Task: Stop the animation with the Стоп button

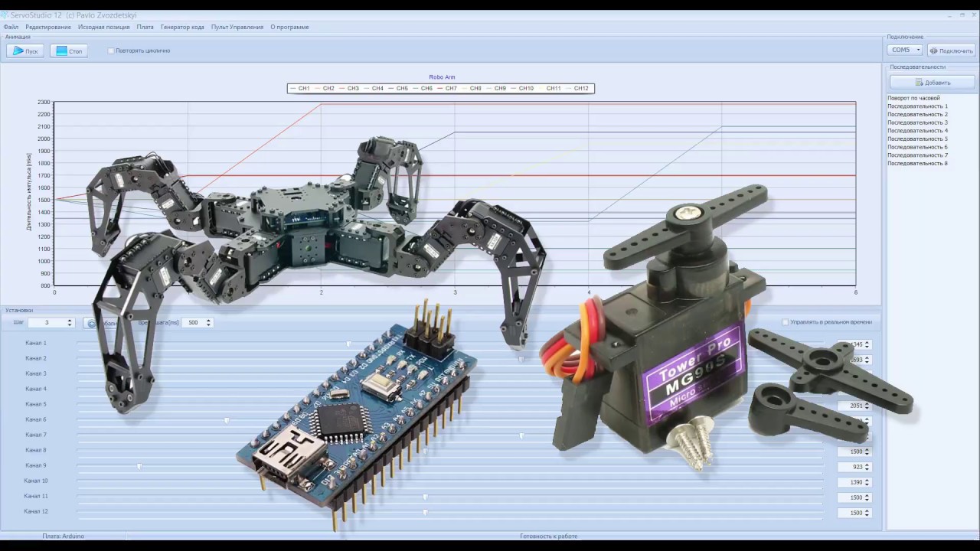Action: pos(69,51)
